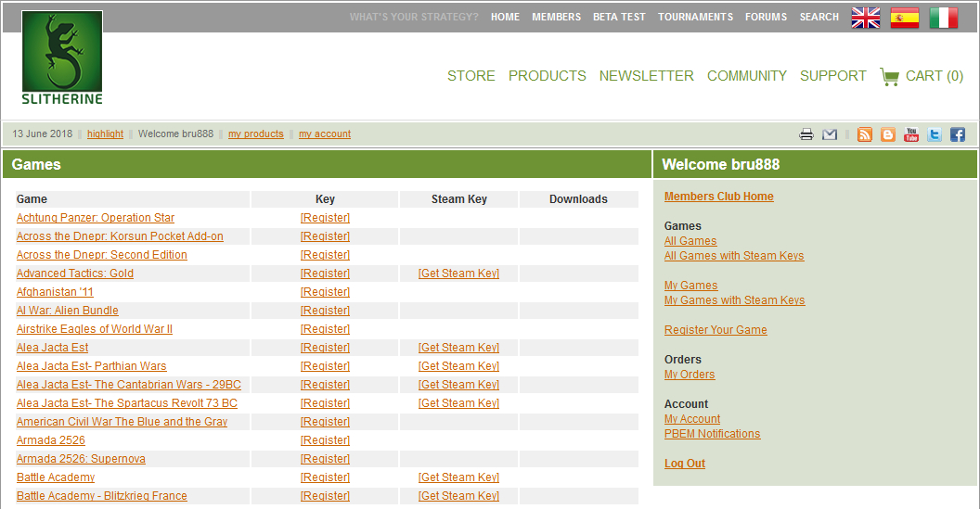Go to the NEWSLETTER menu

(x=646, y=76)
